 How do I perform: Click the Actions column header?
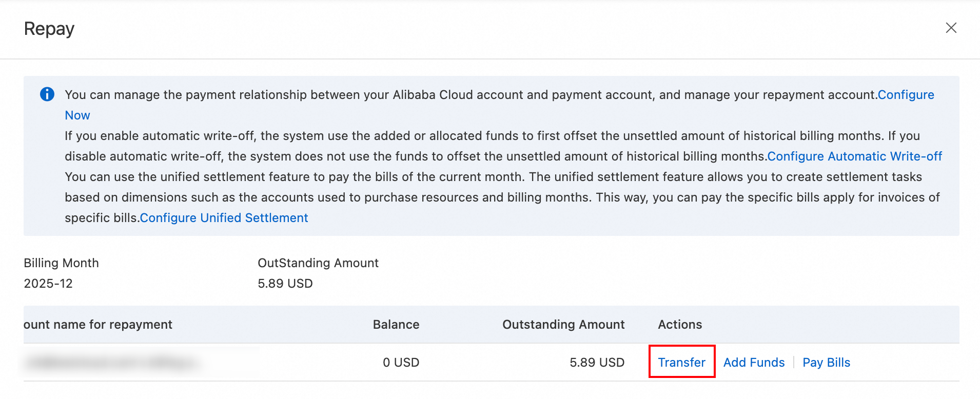pos(680,325)
